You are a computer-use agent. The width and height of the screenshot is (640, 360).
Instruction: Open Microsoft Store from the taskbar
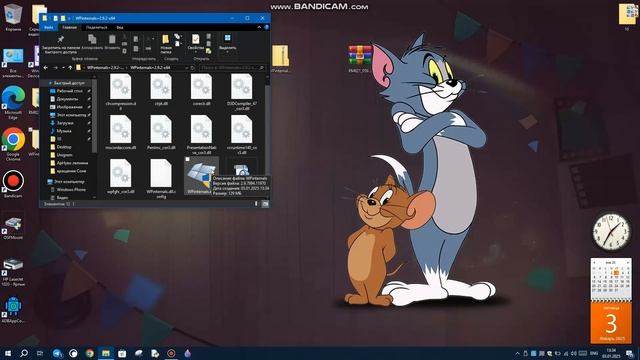122,353
